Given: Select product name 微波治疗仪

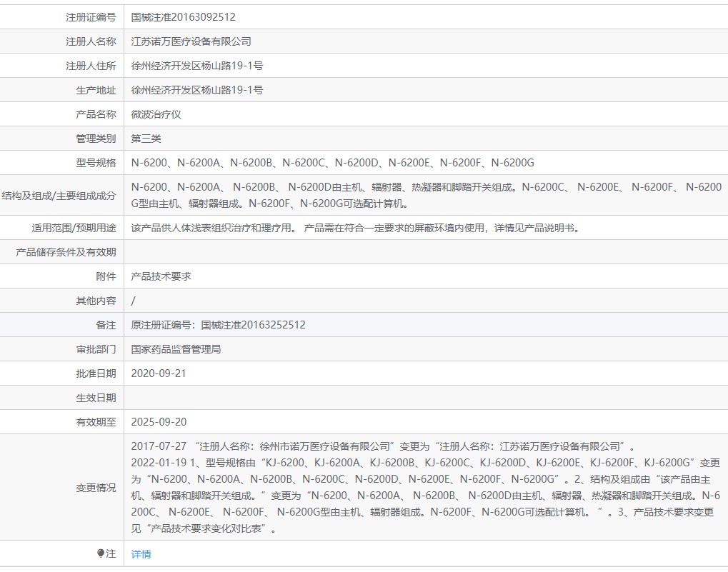Looking at the screenshot, I should (156, 114).
